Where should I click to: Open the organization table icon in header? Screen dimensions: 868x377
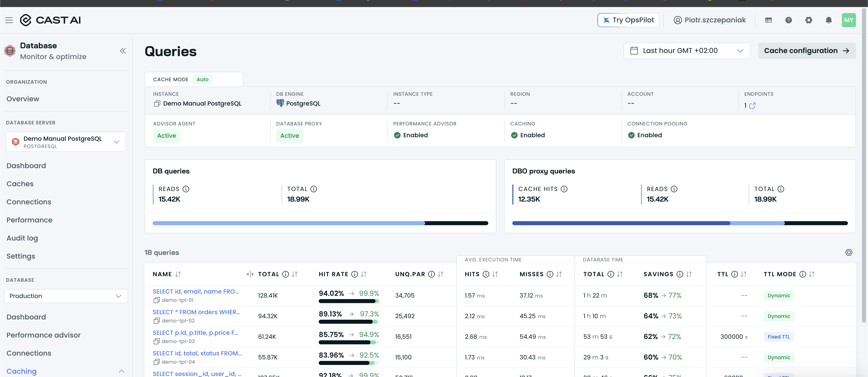[x=768, y=20]
